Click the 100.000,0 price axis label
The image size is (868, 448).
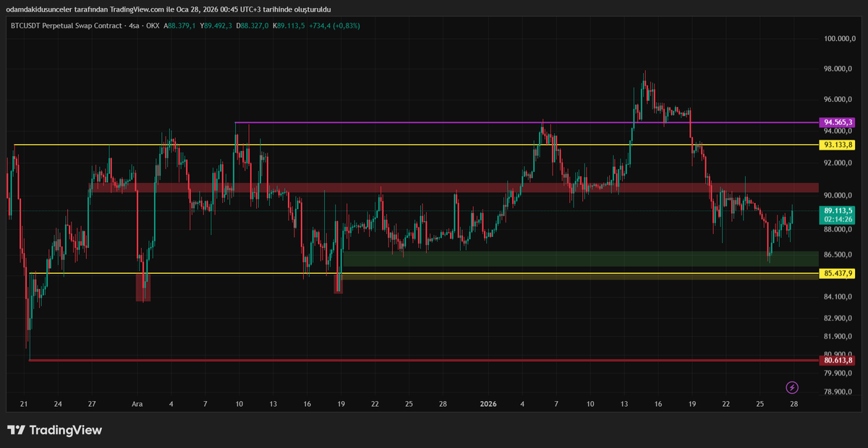pyautogui.click(x=839, y=38)
